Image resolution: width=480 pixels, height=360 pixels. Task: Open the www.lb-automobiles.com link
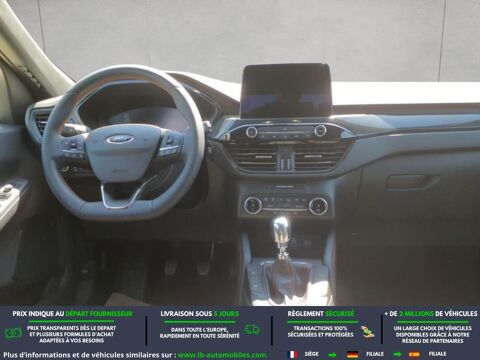pyautogui.click(x=222, y=355)
